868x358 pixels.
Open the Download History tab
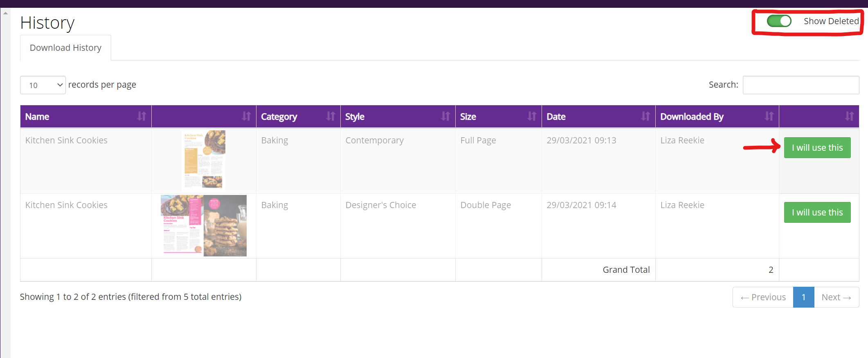(65, 48)
